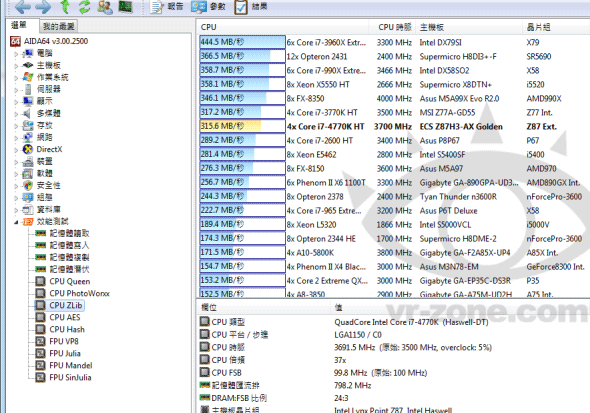
Task: Click the 資料庫 database icon in tree
Action: pos(28,209)
